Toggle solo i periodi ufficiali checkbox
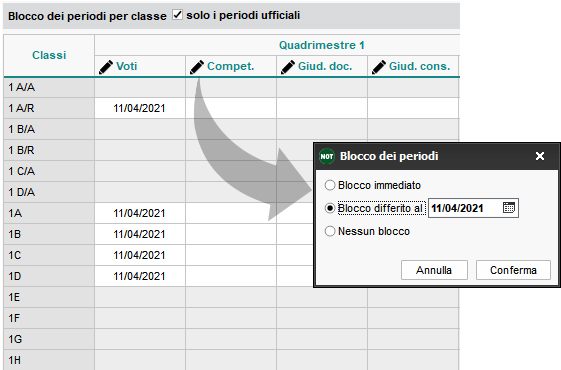561x370 pixels. tap(177, 15)
